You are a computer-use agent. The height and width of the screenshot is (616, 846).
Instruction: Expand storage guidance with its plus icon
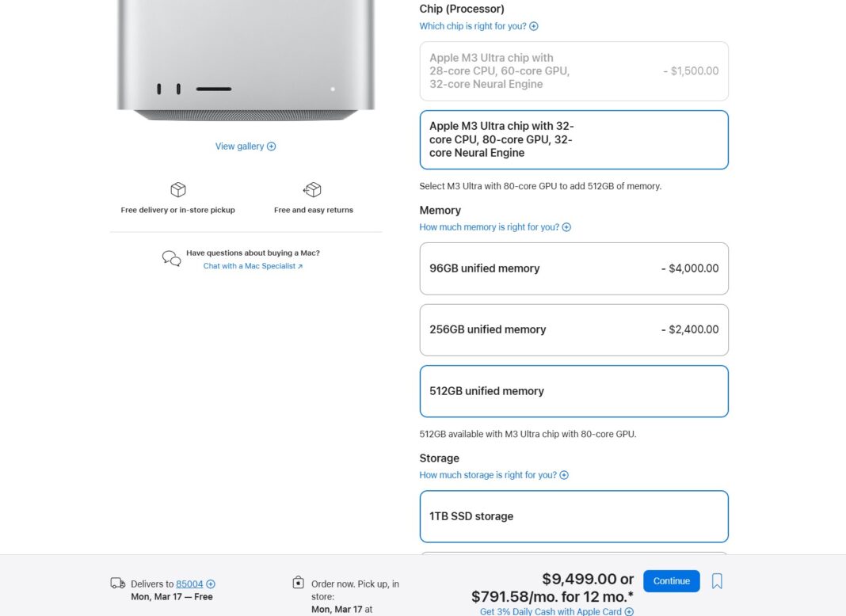563,474
